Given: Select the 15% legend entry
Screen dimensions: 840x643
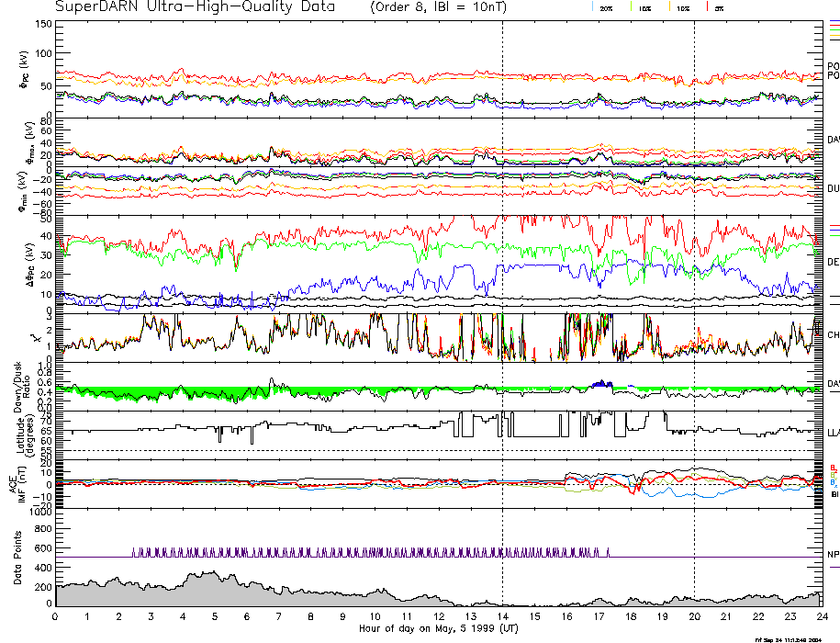Looking at the screenshot, I should pyautogui.click(x=644, y=7).
